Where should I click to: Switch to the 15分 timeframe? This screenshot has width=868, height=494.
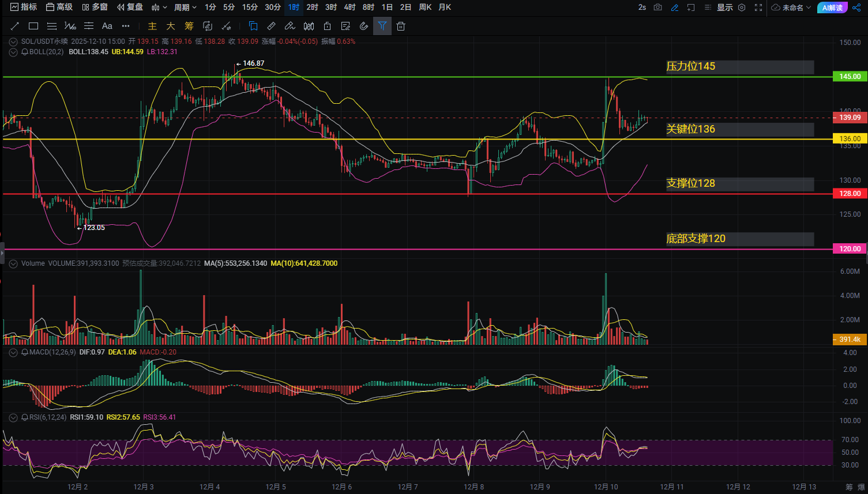250,7
